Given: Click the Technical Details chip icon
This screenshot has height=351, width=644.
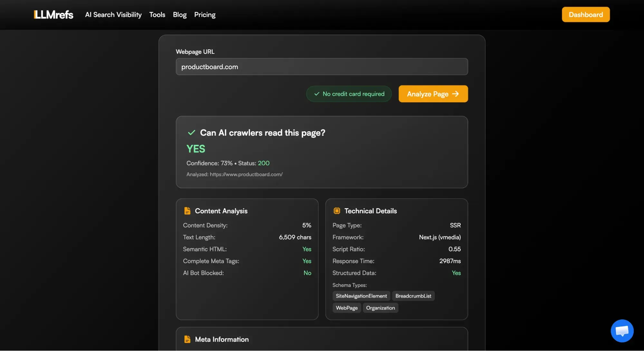Looking at the screenshot, I should pos(337,211).
